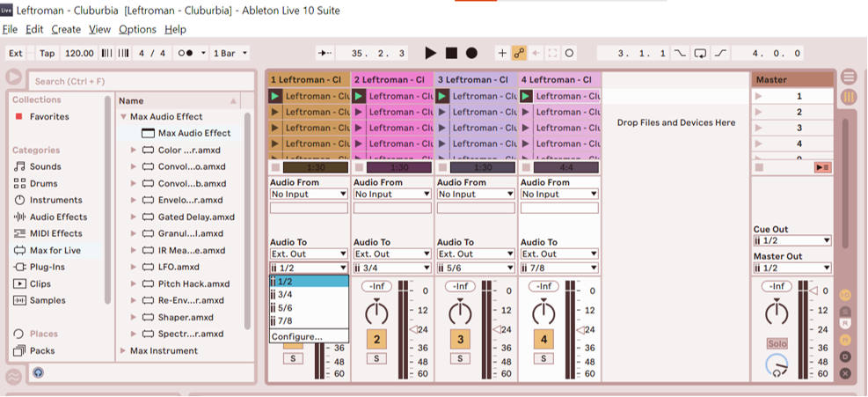Solo track 3 with S button
The height and width of the screenshot is (397, 868).
click(460, 358)
